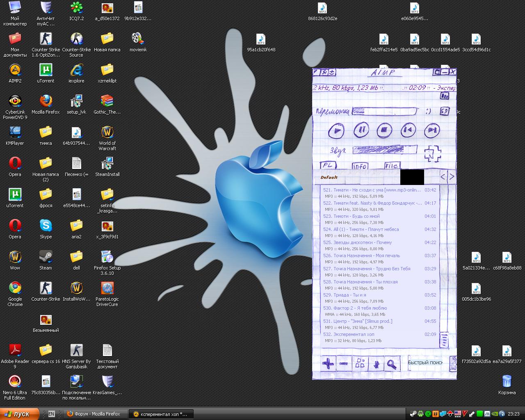Select the Мой компьютер desktop icon
Screen dimensions: 525x420
coord(15,14)
